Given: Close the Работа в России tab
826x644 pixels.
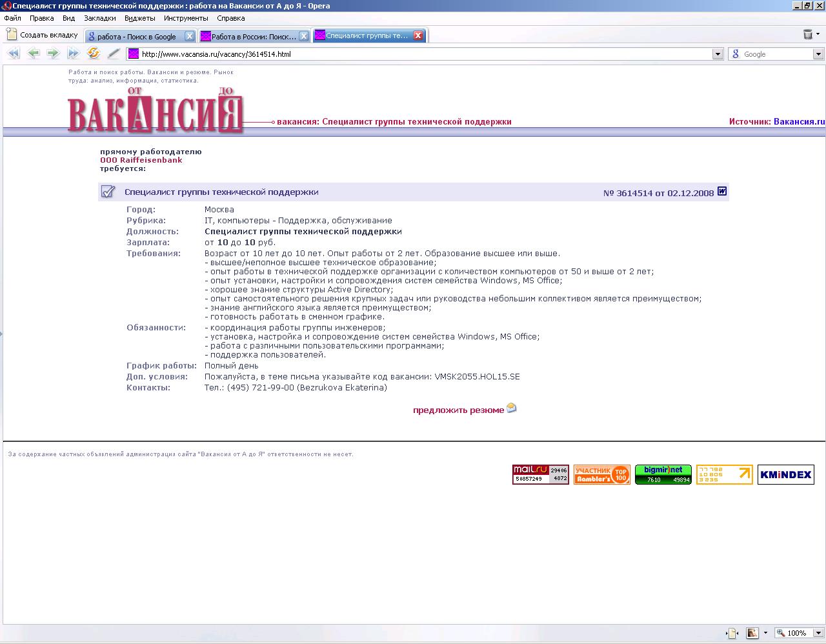Looking at the screenshot, I should pyautogui.click(x=304, y=36).
